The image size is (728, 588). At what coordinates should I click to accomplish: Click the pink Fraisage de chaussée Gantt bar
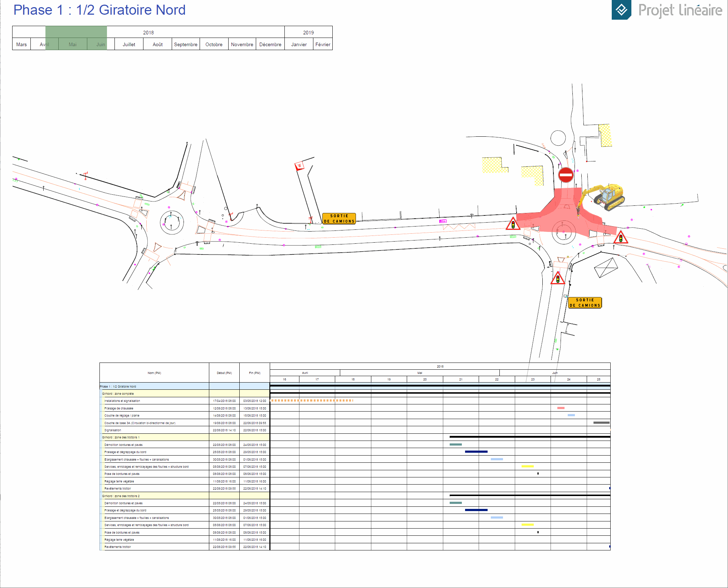coord(561,408)
